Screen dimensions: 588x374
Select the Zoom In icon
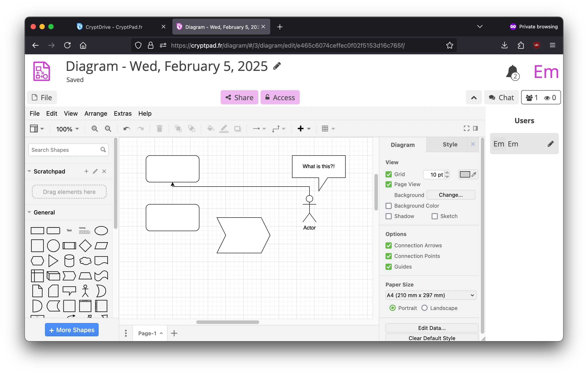[x=95, y=129]
